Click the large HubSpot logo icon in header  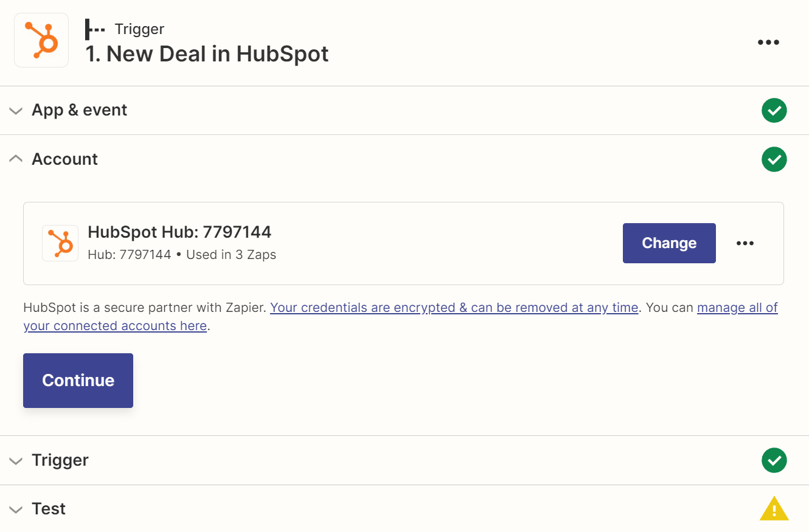point(41,40)
